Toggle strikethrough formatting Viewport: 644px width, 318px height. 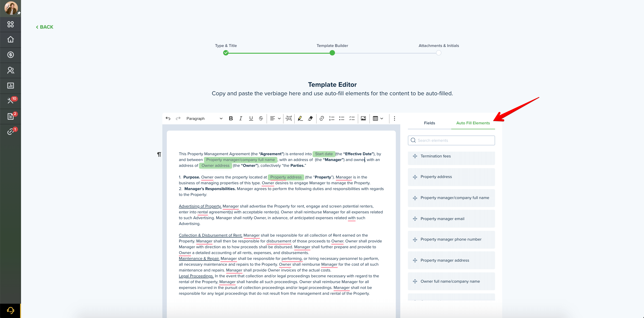tap(261, 119)
